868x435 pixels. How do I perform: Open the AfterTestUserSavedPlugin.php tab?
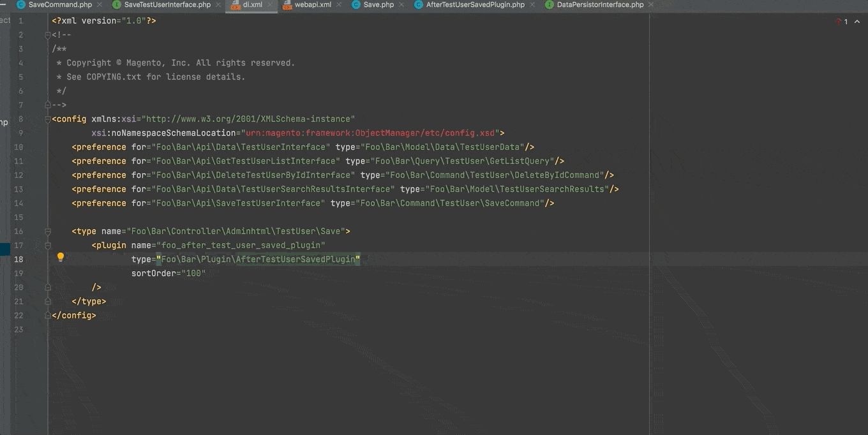coord(475,5)
